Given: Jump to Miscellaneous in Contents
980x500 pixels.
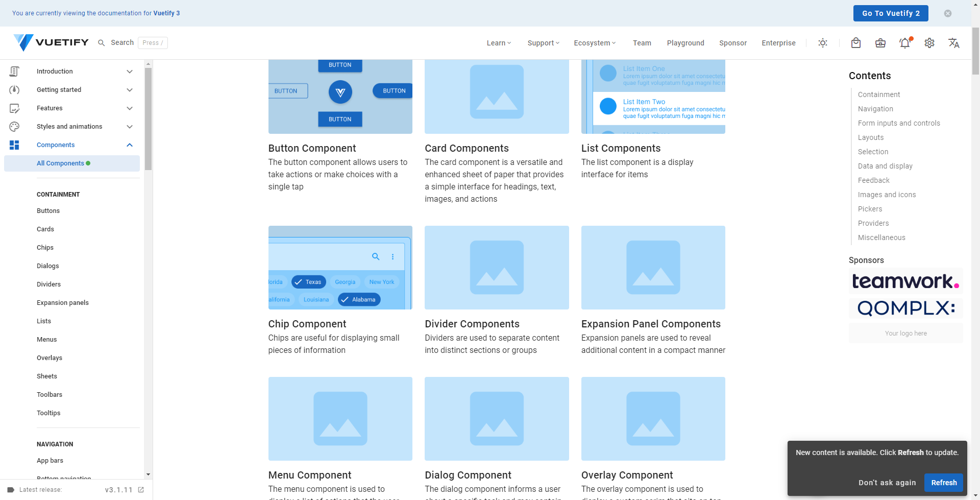Looking at the screenshot, I should pos(881,237).
